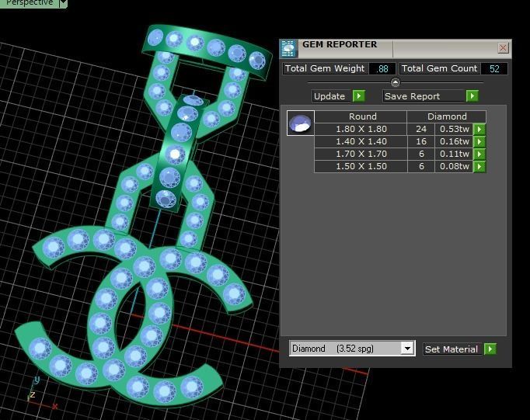530x420 pixels.
Task: Click the green arrow next to Save Report
Action: tap(472, 96)
